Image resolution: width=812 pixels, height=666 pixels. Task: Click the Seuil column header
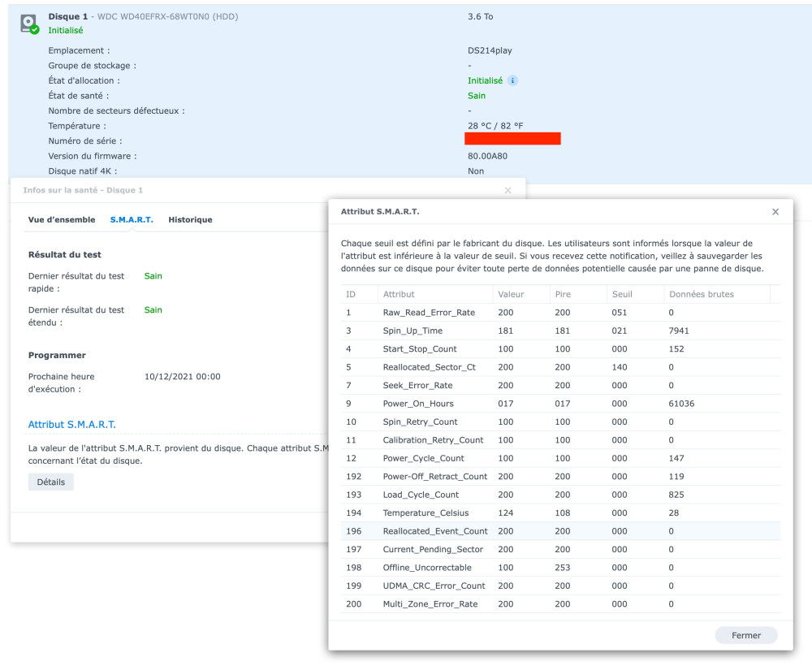click(622, 294)
